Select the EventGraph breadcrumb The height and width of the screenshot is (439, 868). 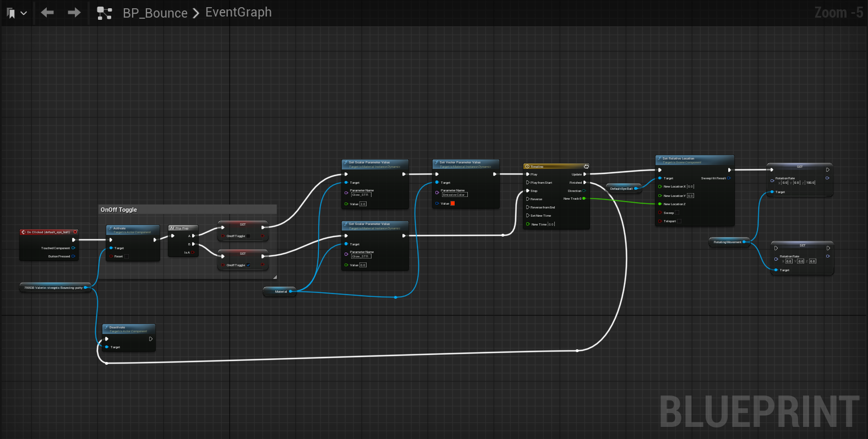238,12
